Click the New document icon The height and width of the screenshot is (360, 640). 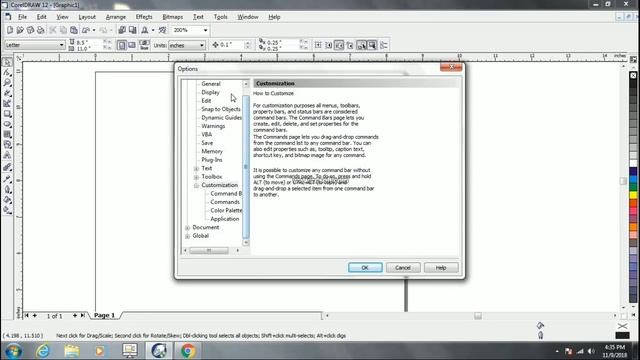click(x=10, y=30)
